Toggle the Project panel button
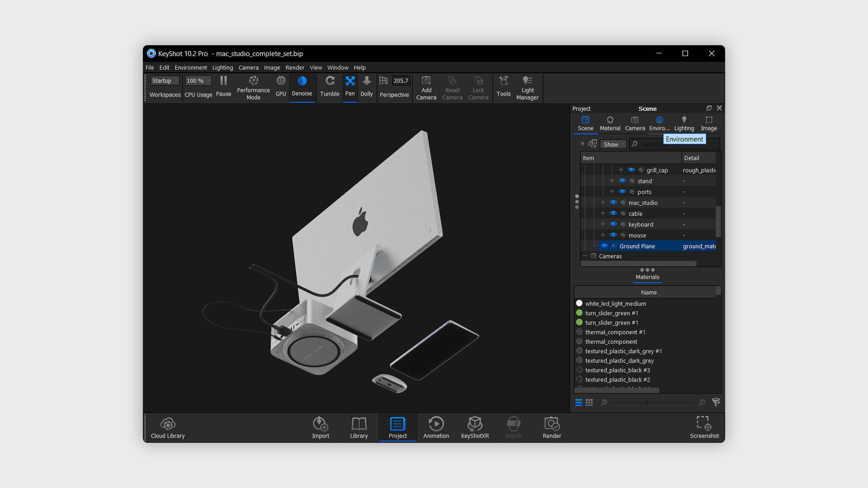Screen dimensions: 868x488 (x=398, y=427)
